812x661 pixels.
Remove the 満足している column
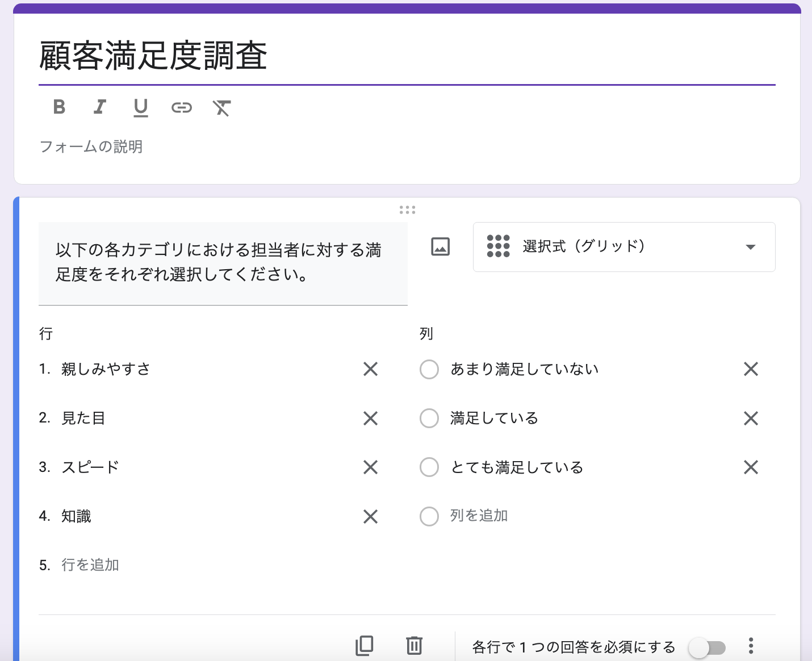click(751, 419)
